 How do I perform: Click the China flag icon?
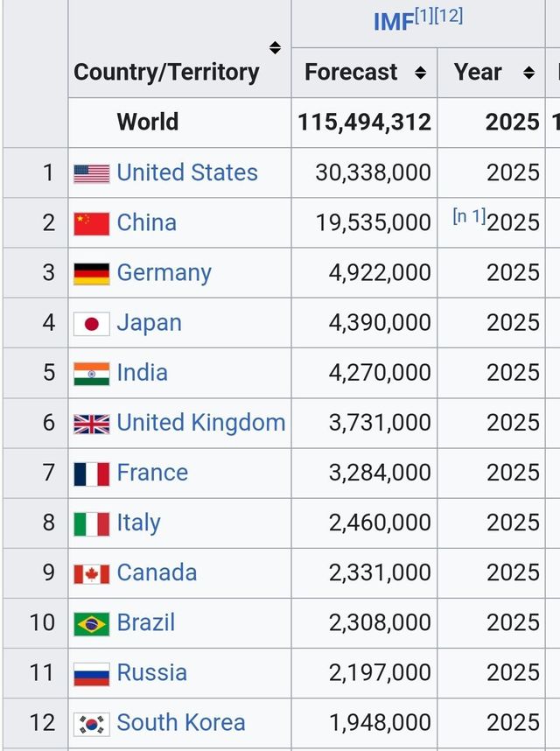click(x=91, y=223)
